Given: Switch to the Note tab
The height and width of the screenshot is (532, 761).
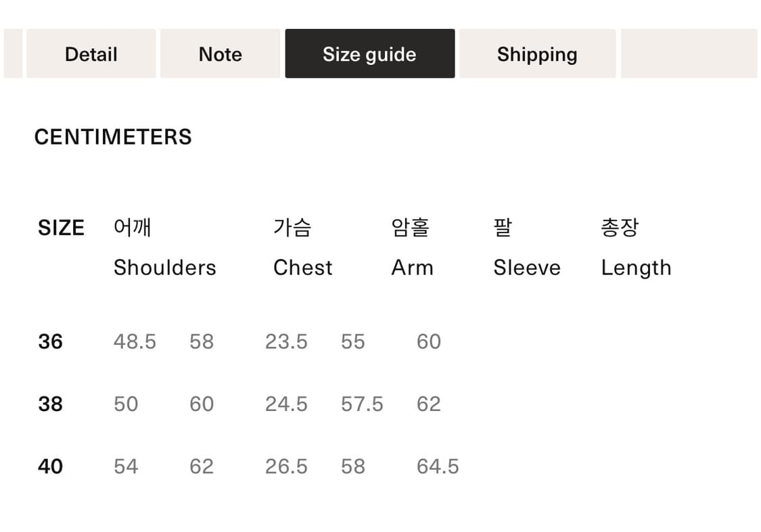Looking at the screenshot, I should click(220, 54).
